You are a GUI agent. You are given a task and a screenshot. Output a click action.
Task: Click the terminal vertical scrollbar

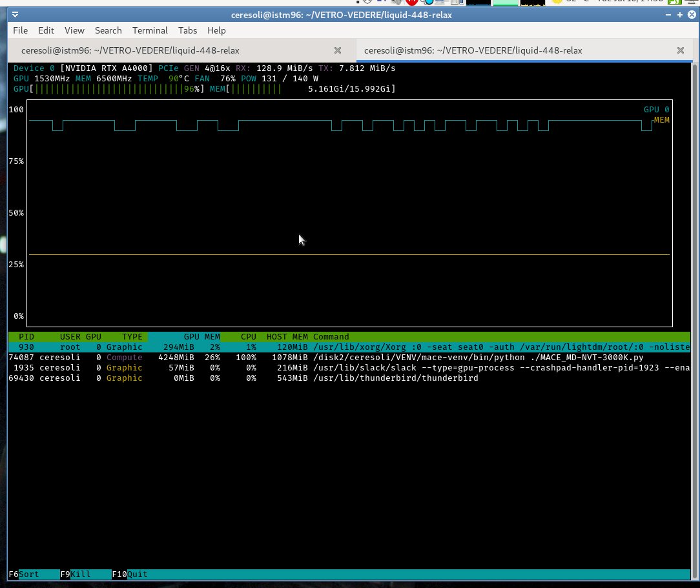tap(694, 321)
